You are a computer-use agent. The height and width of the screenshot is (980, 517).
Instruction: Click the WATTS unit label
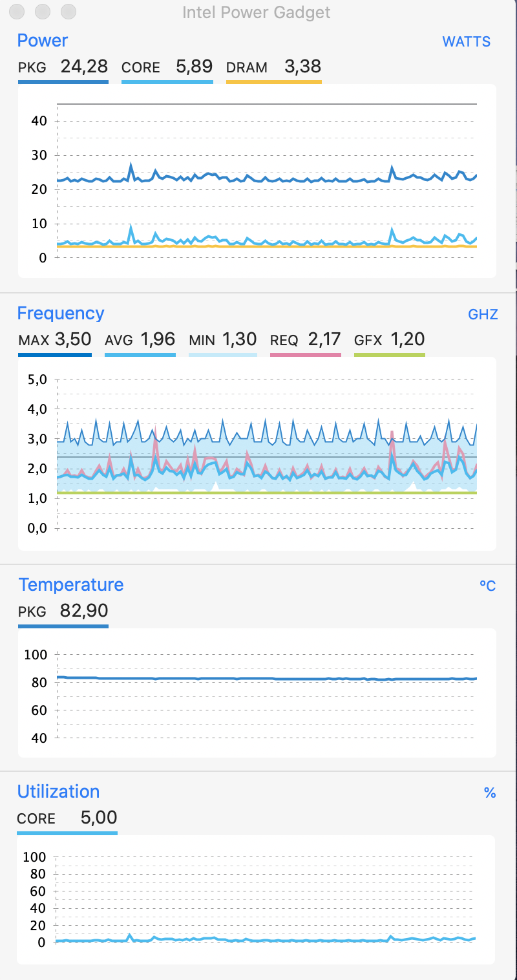pyautogui.click(x=466, y=42)
